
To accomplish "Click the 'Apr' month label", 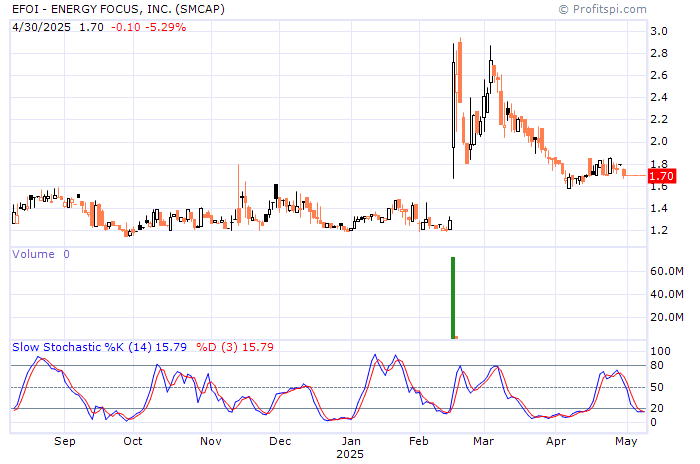I will coord(555,441).
